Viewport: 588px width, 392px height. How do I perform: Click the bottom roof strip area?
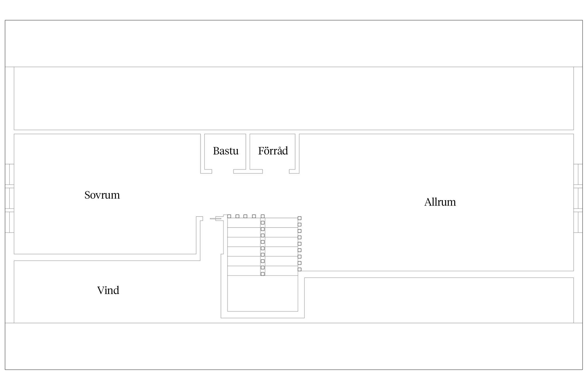tap(294, 346)
